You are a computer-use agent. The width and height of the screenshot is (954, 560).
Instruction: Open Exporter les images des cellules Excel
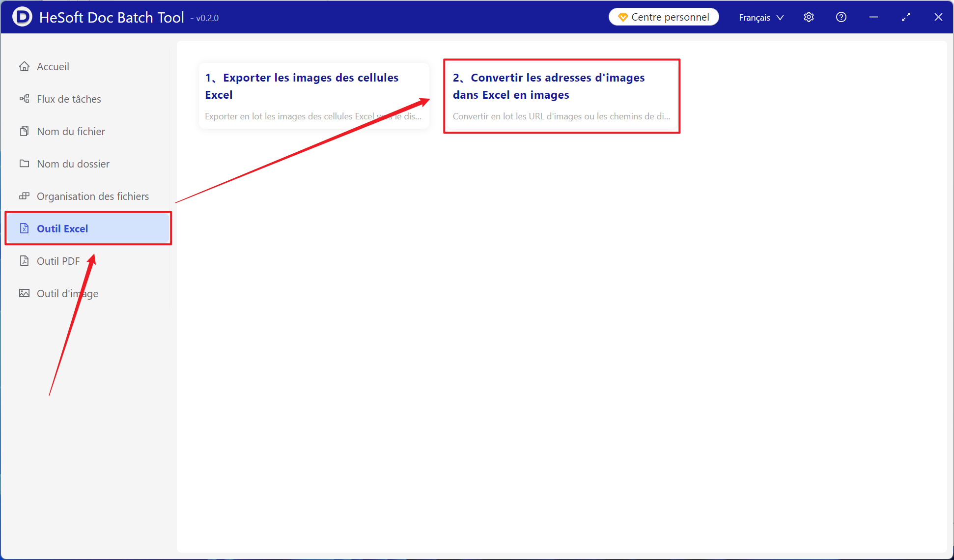click(x=314, y=96)
